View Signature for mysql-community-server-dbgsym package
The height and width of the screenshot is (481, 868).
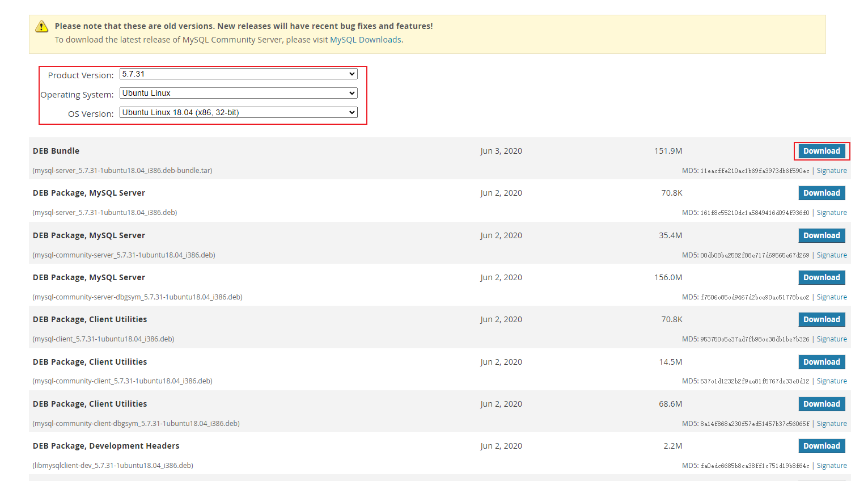[x=832, y=297]
